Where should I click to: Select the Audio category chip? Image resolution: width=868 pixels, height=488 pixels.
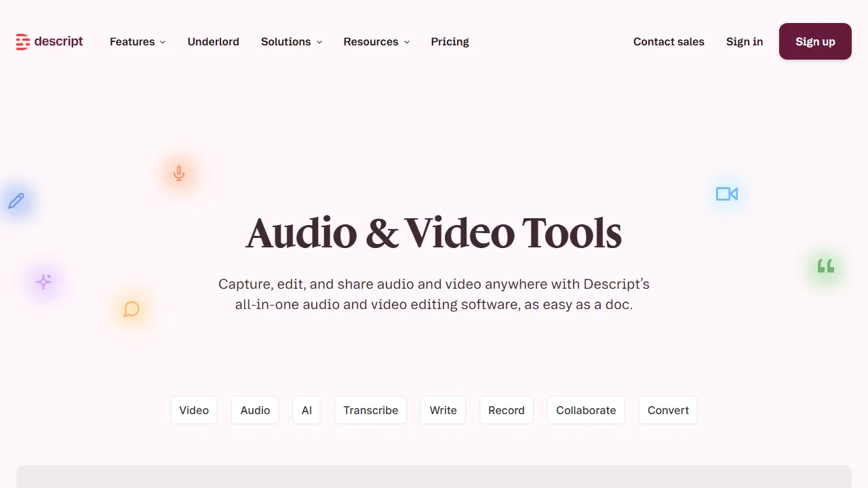pyautogui.click(x=255, y=410)
